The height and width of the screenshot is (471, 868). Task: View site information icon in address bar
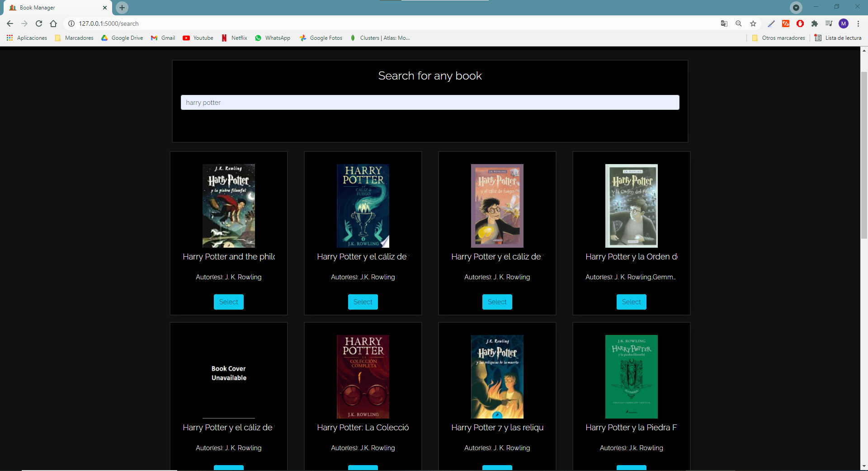coord(71,24)
